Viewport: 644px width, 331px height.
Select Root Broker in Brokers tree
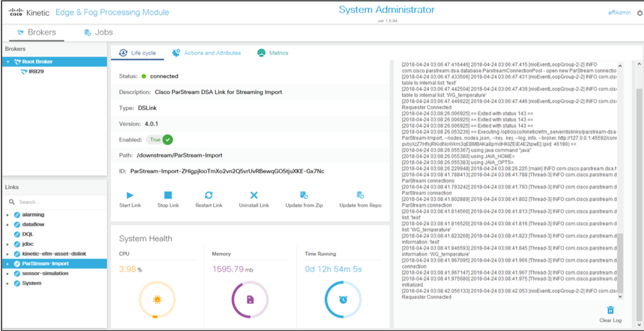(x=55, y=62)
